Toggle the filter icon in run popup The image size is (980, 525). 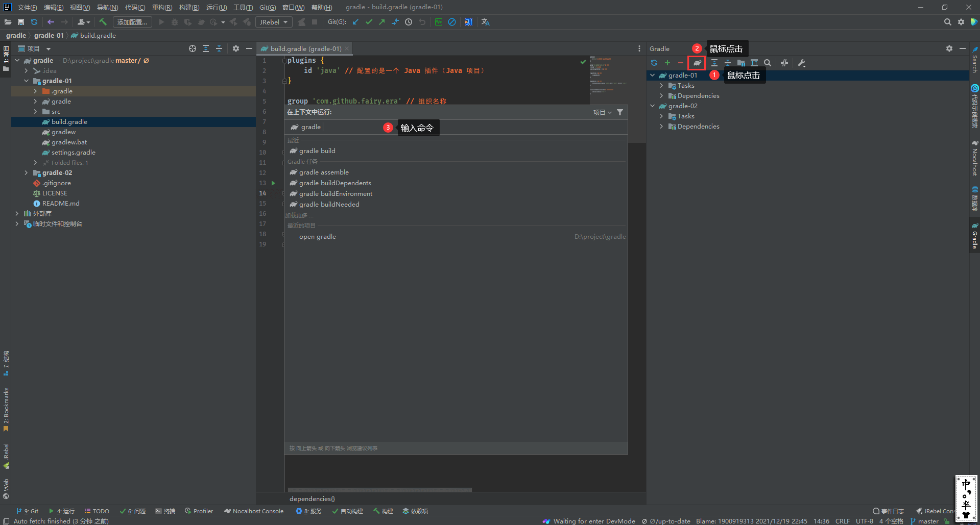coord(620,112)
